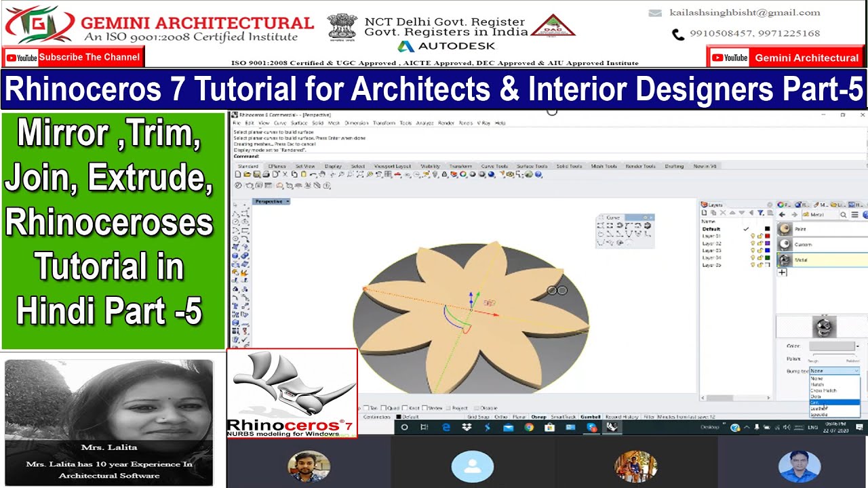Click the Undo icon in Standard toolbar

click(x=313, y=174)
